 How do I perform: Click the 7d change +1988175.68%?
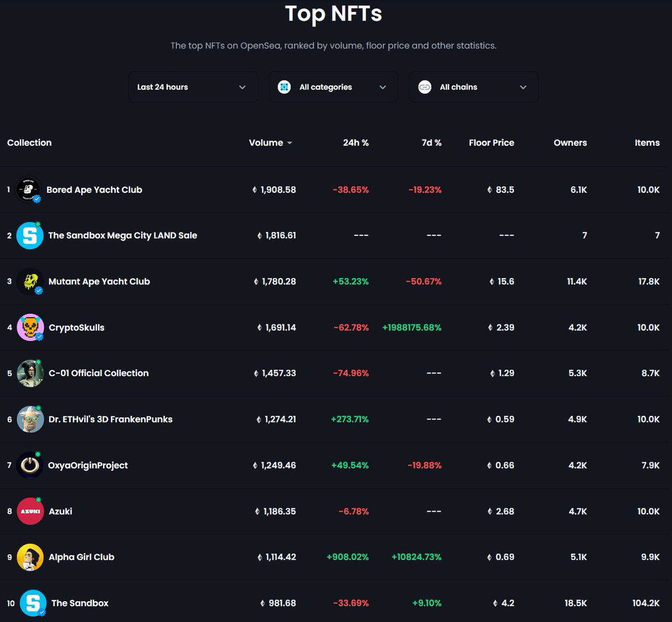click(412, 328)
